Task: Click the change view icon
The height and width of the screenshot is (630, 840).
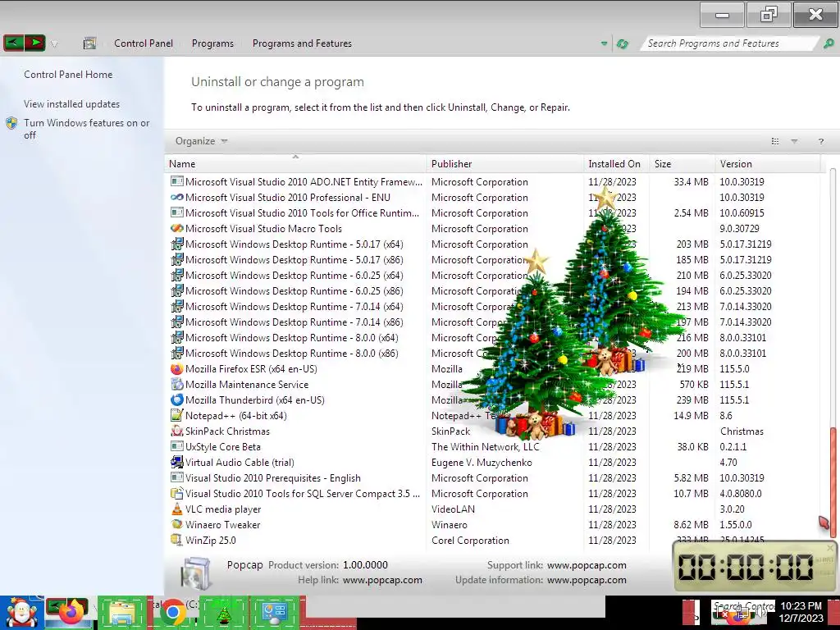Action: [x=774, y=141]
